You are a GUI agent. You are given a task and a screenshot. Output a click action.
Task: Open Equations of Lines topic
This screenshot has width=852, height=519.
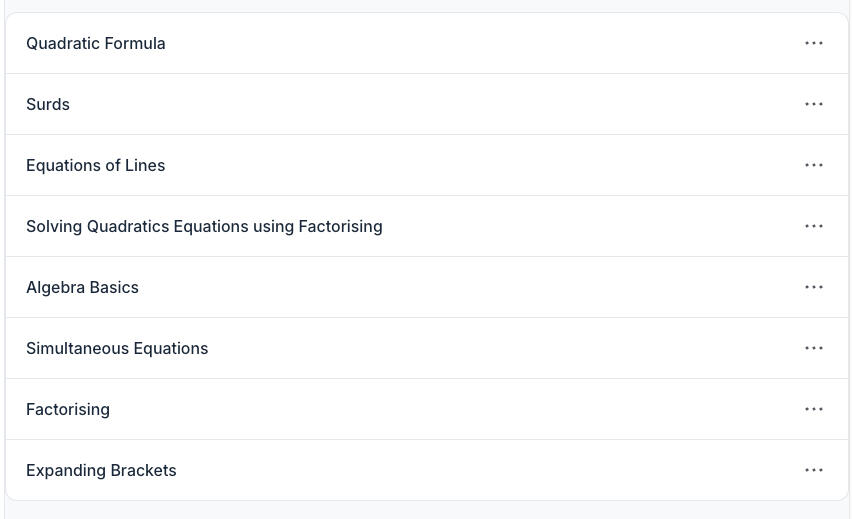[x=96, y=165]
